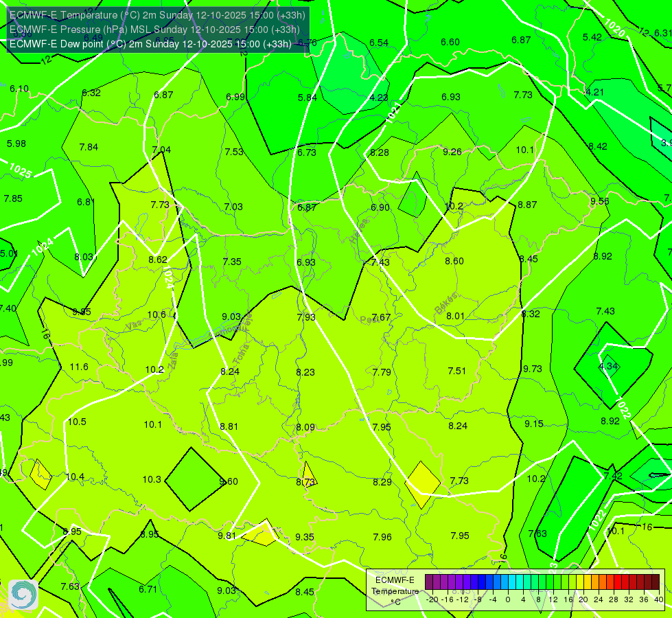Click the 1025 isobar label
Viewport: 672px width, 618px height.
tap(20, 171)
